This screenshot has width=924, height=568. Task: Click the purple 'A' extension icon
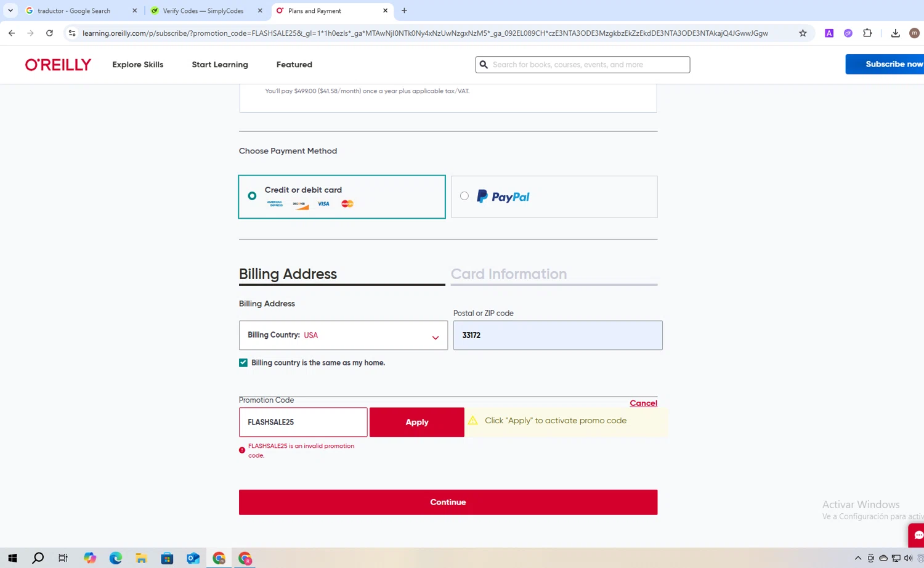tap(829, 33)
